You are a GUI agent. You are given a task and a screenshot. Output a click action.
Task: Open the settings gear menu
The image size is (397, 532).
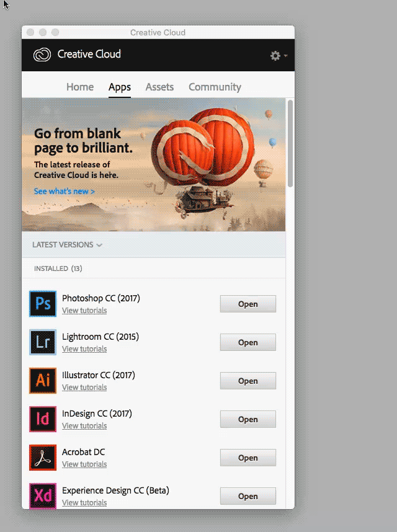[279, 56]
